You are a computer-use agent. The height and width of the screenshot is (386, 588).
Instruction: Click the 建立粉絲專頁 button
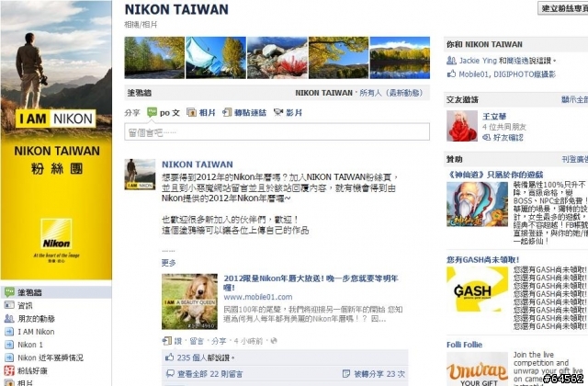click(x=563, y=8)
